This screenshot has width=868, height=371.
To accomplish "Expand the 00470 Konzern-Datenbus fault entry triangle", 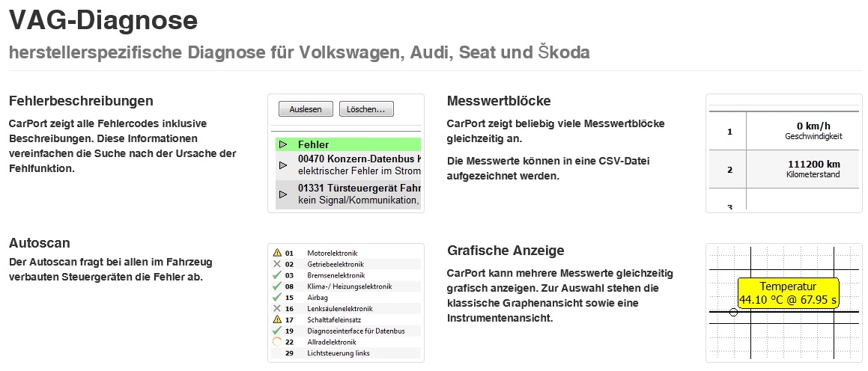I will point(283,165).
